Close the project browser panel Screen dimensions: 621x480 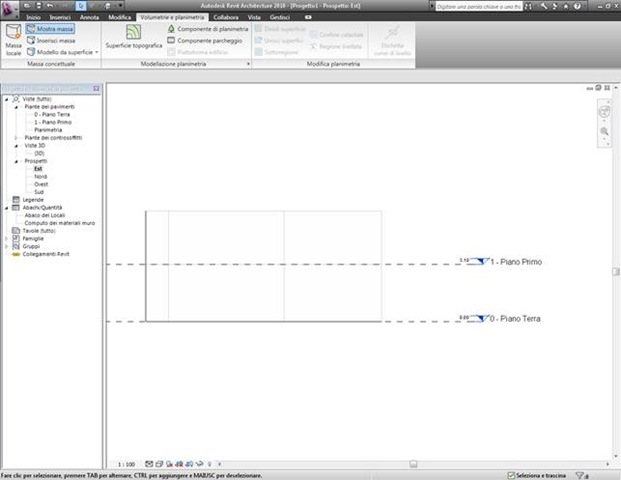(96, 89)
